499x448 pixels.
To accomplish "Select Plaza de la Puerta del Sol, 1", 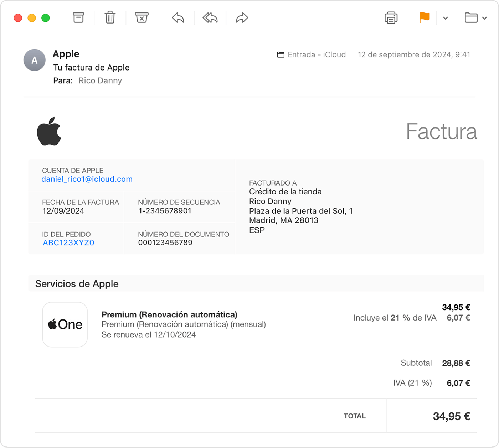I will 301,211.
